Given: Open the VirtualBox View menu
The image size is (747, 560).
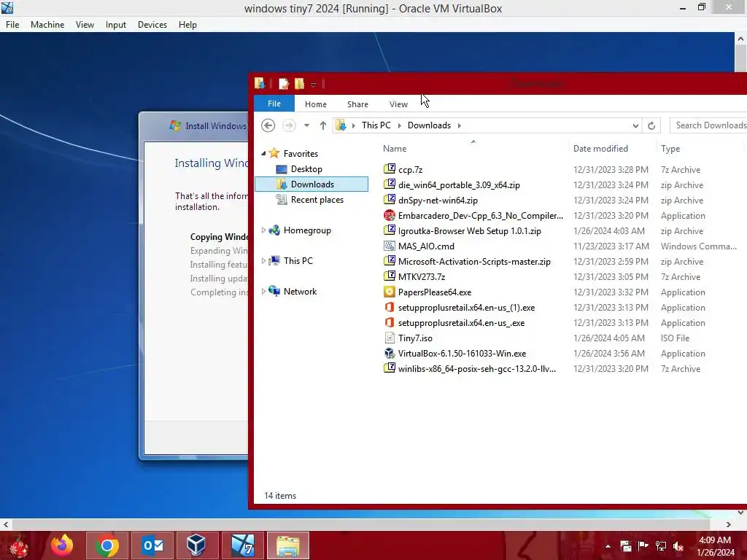Looking at the screenshot, I should pos(85,24).
